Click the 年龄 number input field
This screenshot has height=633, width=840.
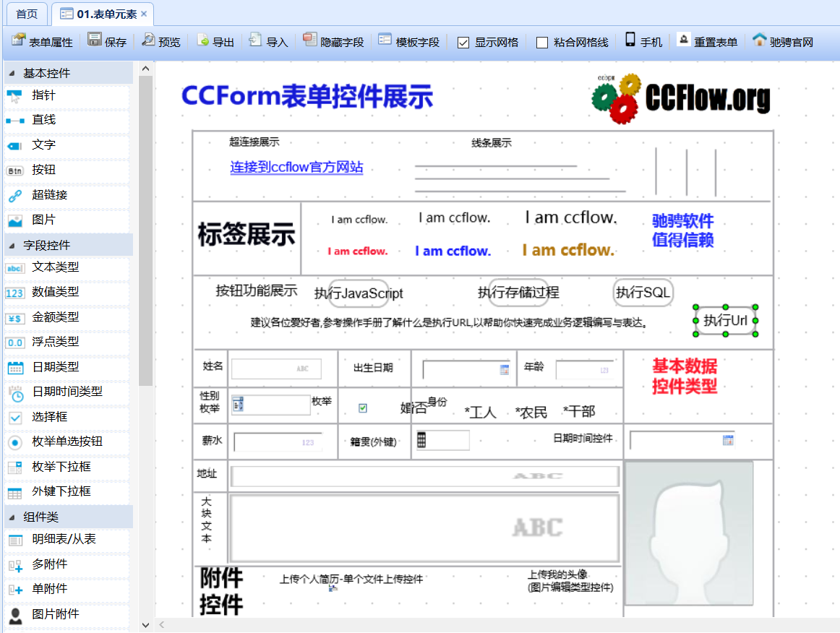[586, 370]
